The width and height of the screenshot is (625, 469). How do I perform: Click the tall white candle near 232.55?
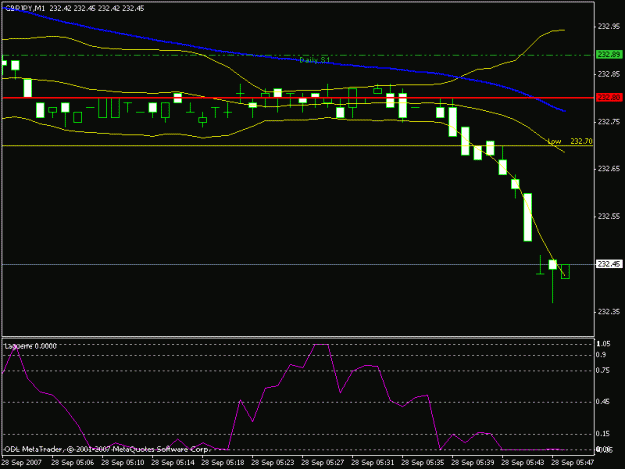pos(528,217)
